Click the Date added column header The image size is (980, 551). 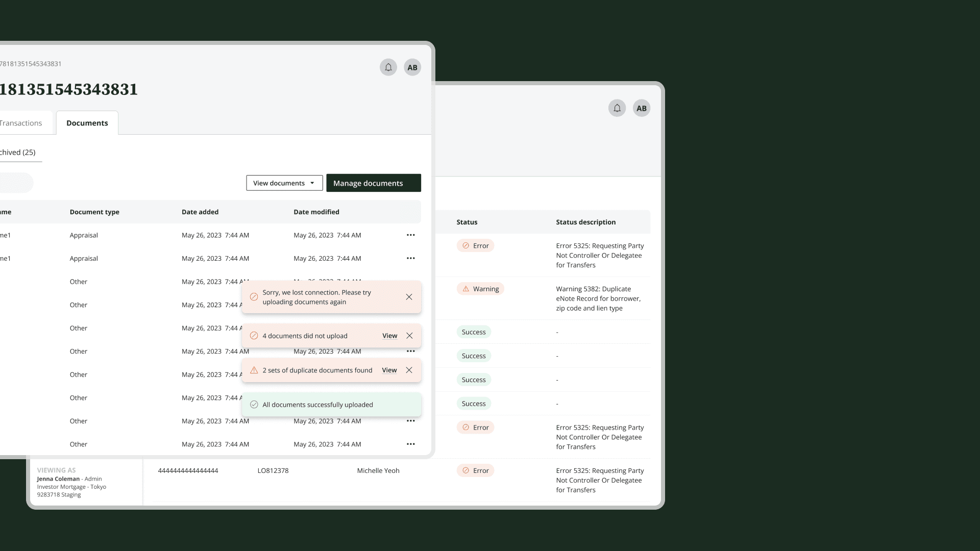coord(200,212)
